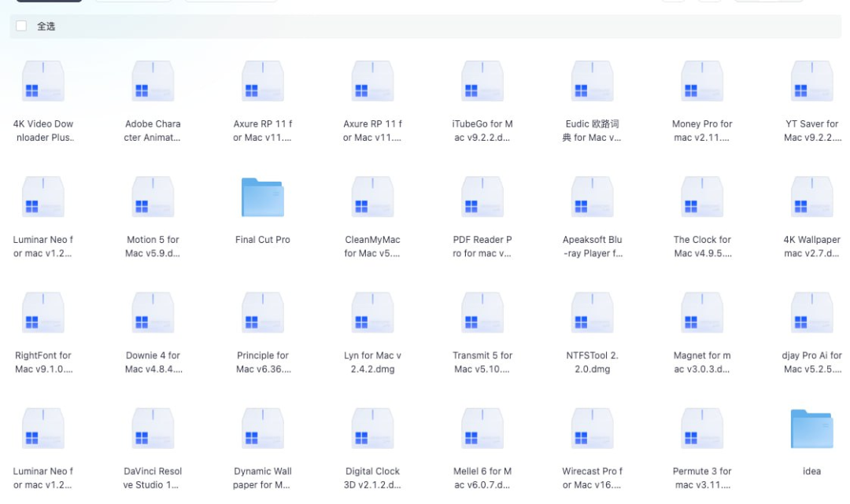Click the Eudic 欧路词典 installer icon
The width and height of the screenshot is (850, 504).
pyautogui.click(x=592, y=82)
